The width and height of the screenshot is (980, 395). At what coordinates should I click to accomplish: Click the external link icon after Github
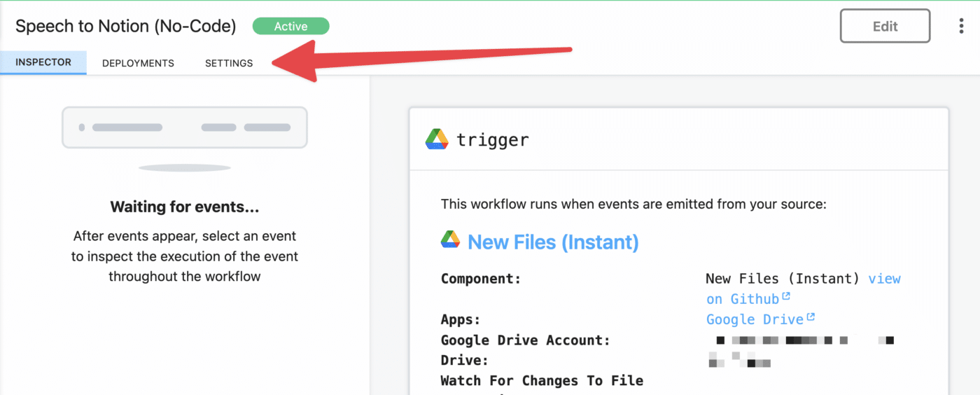point(786,297)
